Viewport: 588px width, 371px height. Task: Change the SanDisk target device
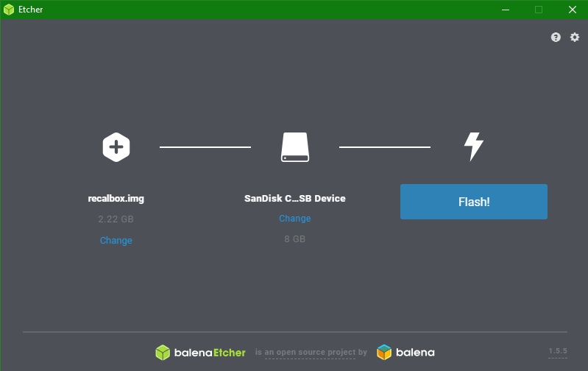295,219
